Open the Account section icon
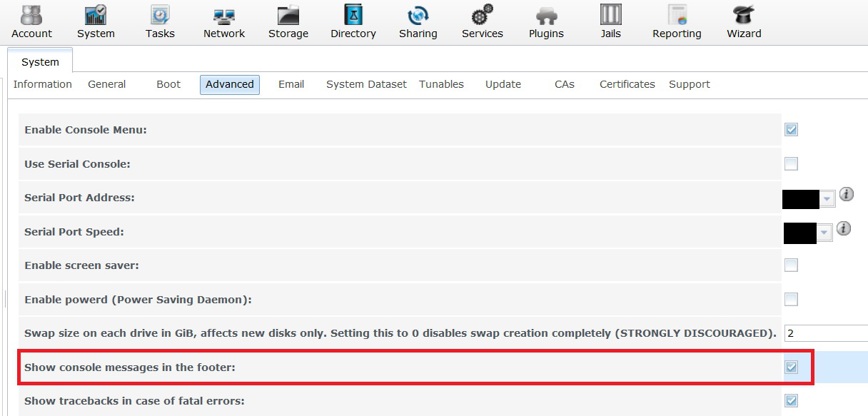The width and height of the screenshot is (868, 416). [31, 16]
